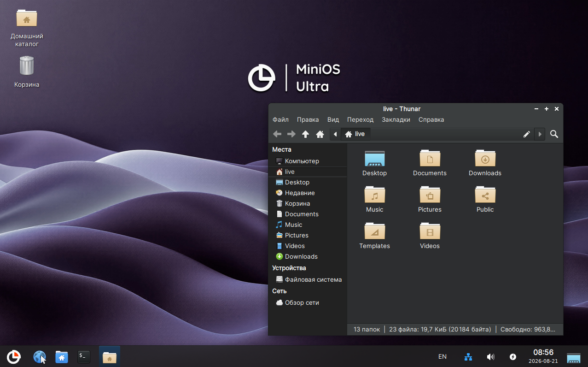
Task: Open the Переход menu
Action: pyautogui.click(x=360, y=119)
